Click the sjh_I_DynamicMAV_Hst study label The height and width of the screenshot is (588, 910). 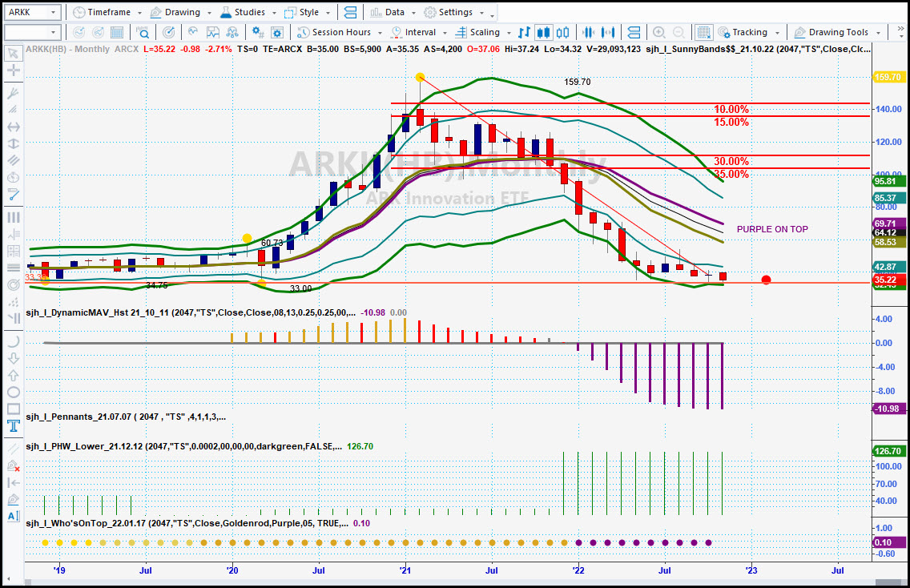click(x=191, y=312)
